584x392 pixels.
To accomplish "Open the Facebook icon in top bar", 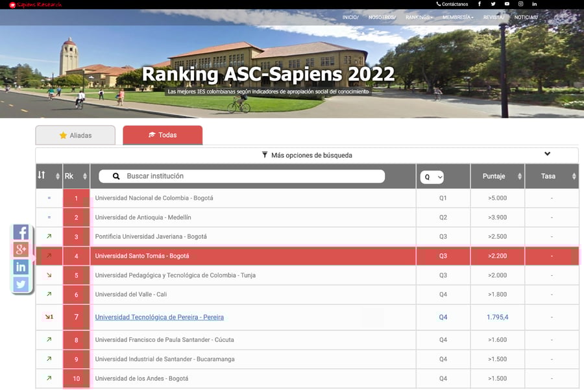I will point(480,4).
